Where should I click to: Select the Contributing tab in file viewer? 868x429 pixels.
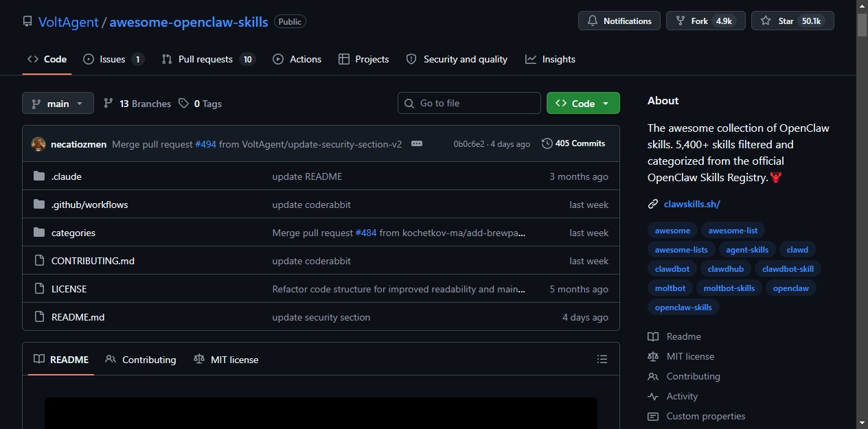(141, 359)
